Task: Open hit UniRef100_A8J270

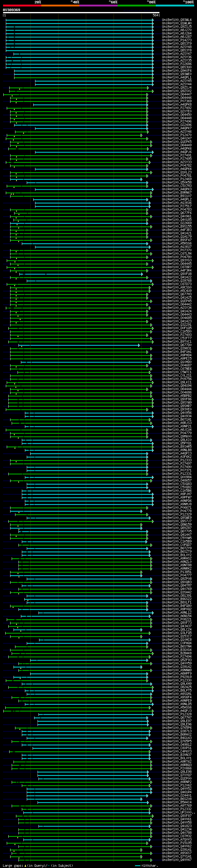Action: (177, 30)
